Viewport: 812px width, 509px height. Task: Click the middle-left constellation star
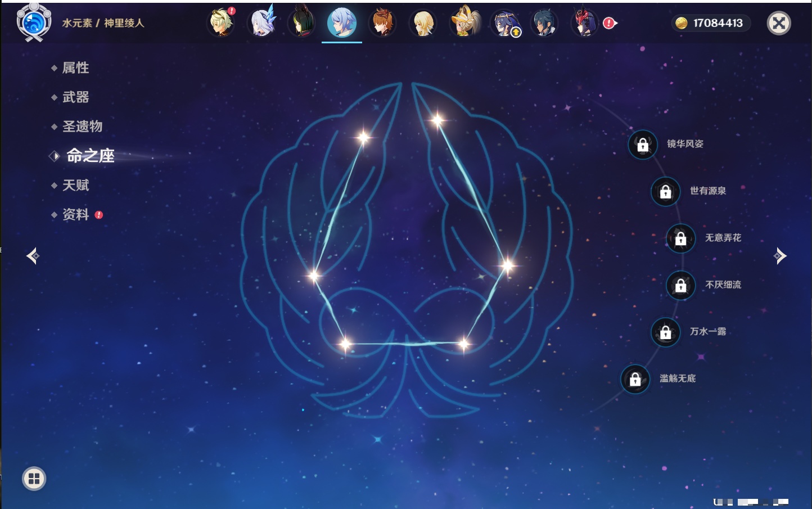[x=314, y=276]
